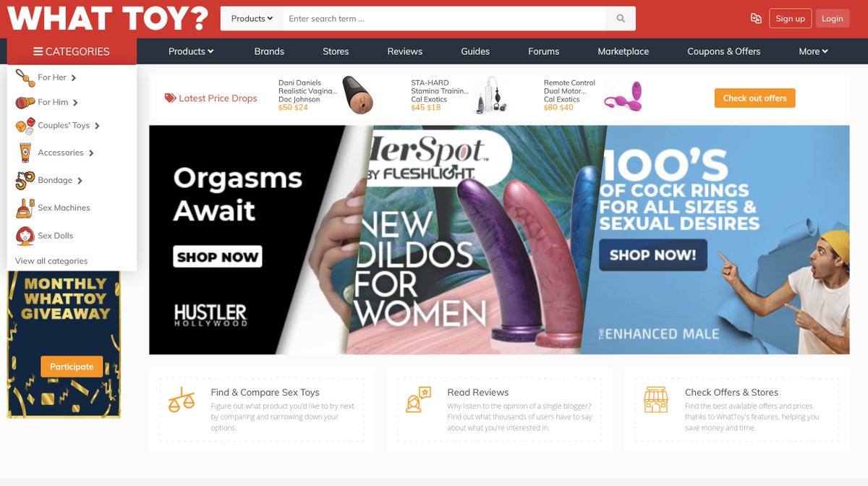Select Sex Machines category text
868x486 pixels.
64,208
